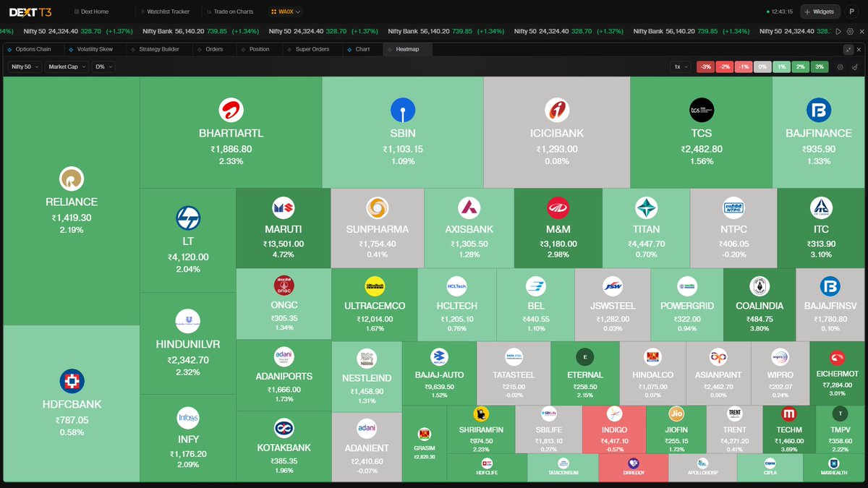The height and width of the screenshot is (488, 868).
Task: Click the EICHERMOT logo
Action: 839,357
